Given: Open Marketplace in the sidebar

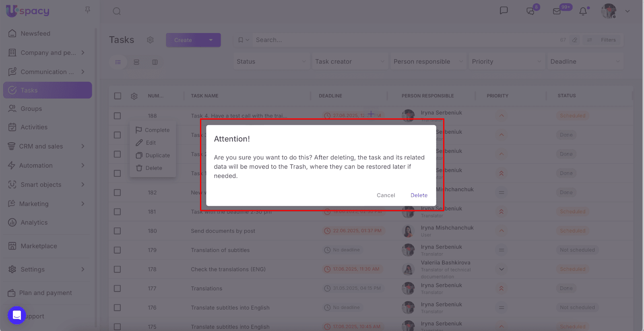Looking at the screenshot, I should click(x=47, y=246).
